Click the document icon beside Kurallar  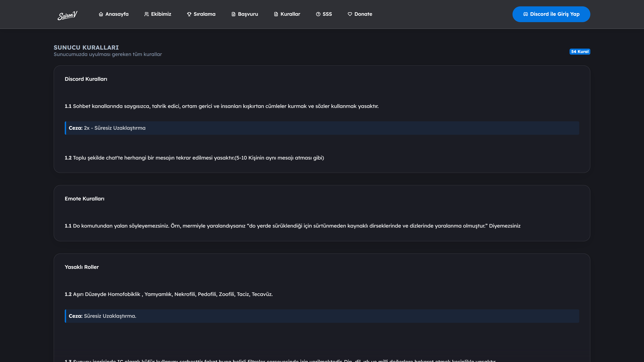[x=276, y=14]
